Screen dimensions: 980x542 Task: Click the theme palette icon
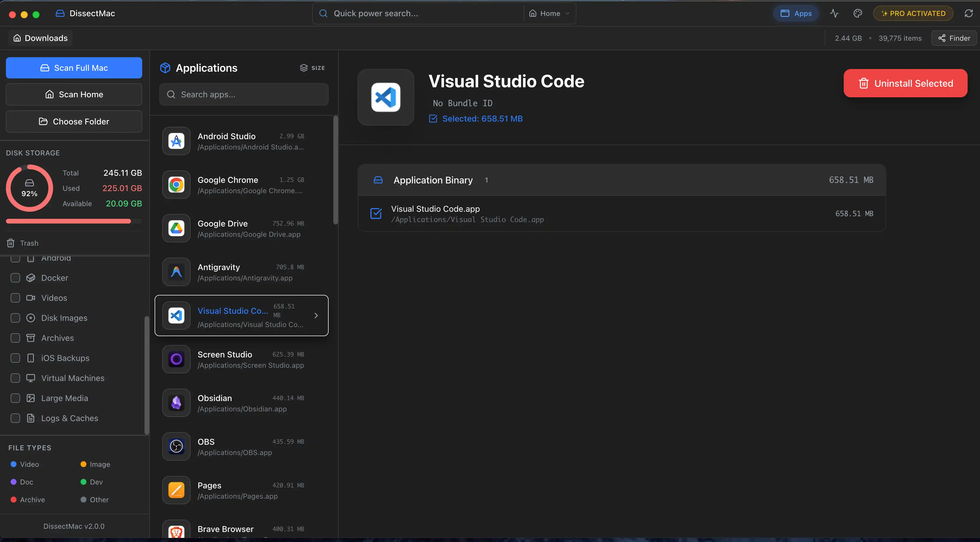858,13
